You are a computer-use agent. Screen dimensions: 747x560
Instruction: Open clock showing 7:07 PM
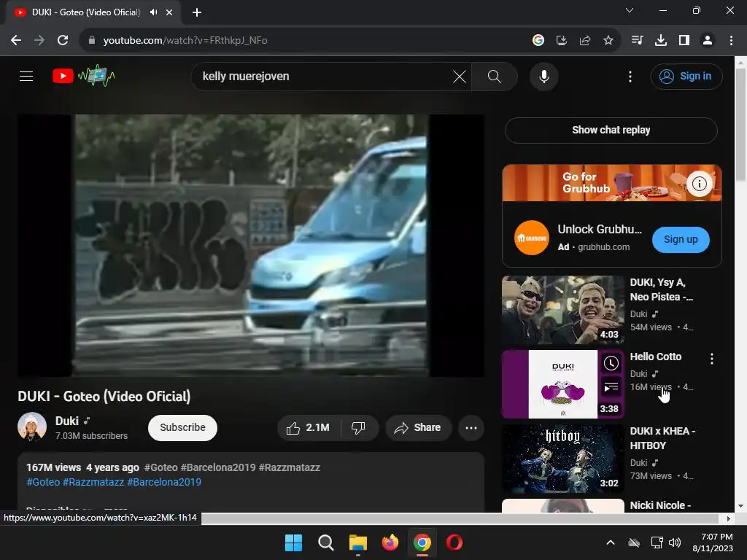pos(713,542)
